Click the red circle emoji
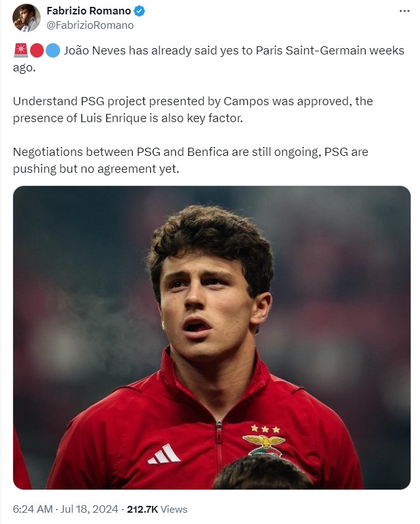This screenshot has height=524, width=420. (x=36, y=51)
